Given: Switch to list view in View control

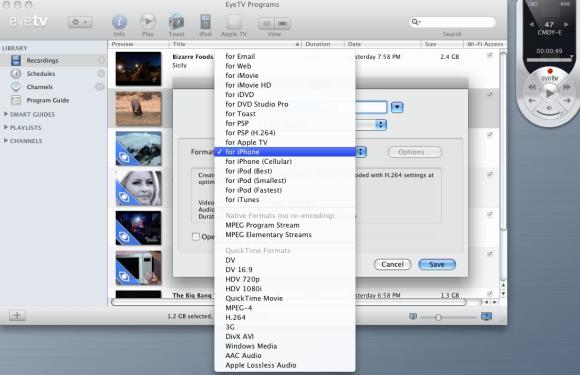Looking at the screenshot, I should [266, 24].
